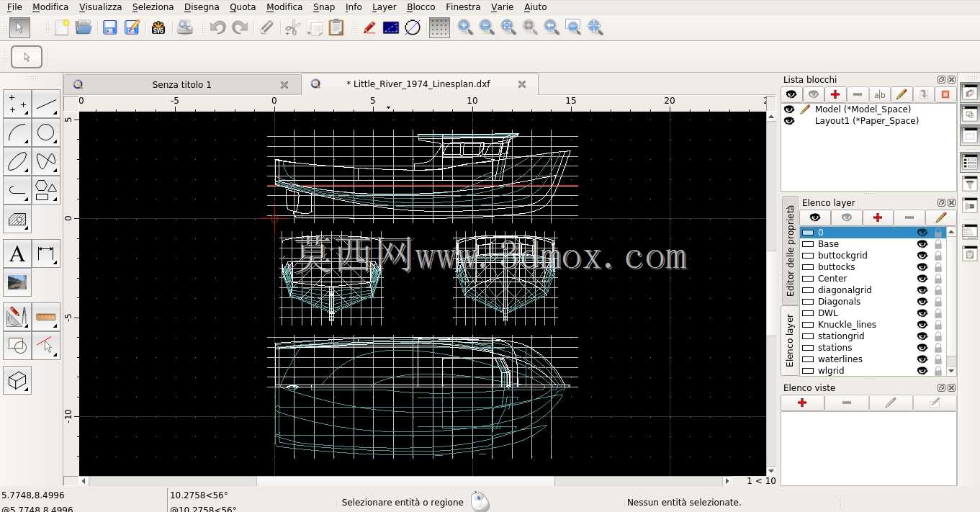
Task: Click the New drawing icon
Action: (62, 27)
